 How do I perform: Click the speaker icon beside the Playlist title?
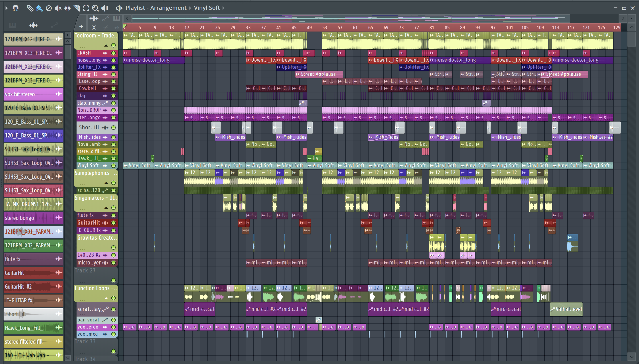[119, 8]
